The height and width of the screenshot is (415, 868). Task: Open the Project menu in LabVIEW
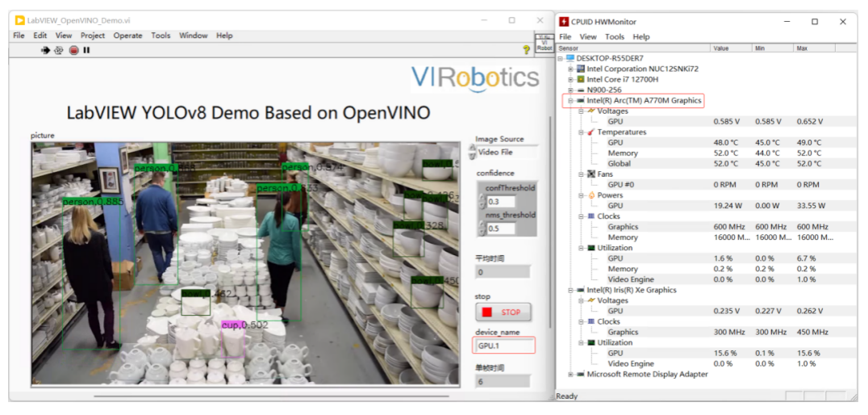tap(93, 36)
